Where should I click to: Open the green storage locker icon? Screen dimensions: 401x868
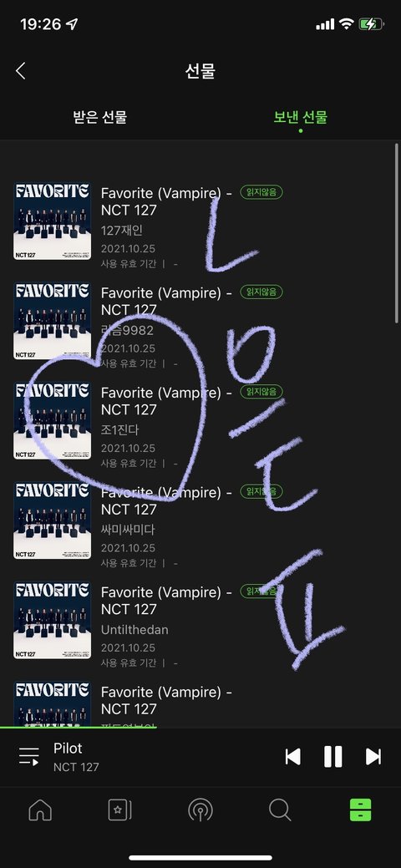(x=361, y=810)
